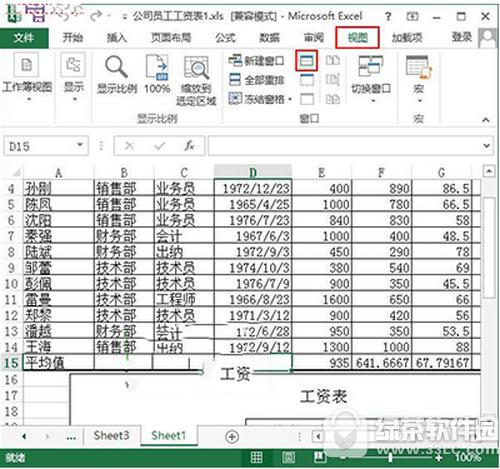Click the formula bar cancel X icon

click(x=129, y=146)
